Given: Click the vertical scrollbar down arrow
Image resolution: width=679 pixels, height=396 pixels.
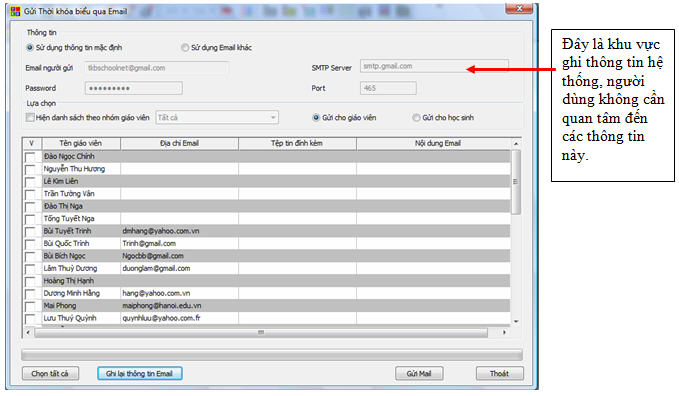Looking at the screenshot, I should [516, 321].
